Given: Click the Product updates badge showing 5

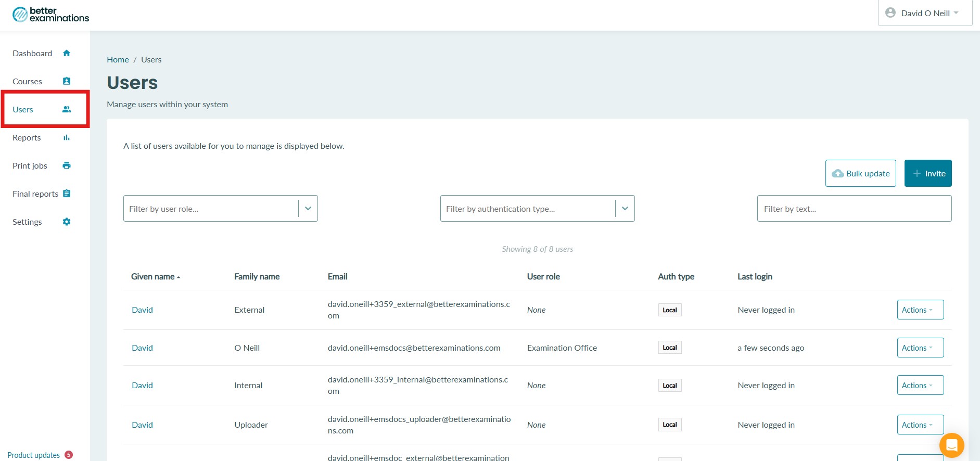Looking at the screenshot, I should (69, 455).
